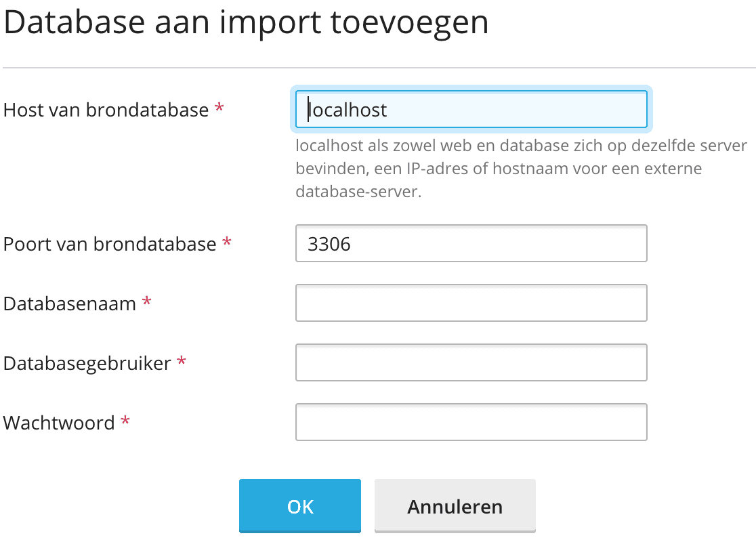
Task: Click the Annuleren button
Action: [455, 506]
